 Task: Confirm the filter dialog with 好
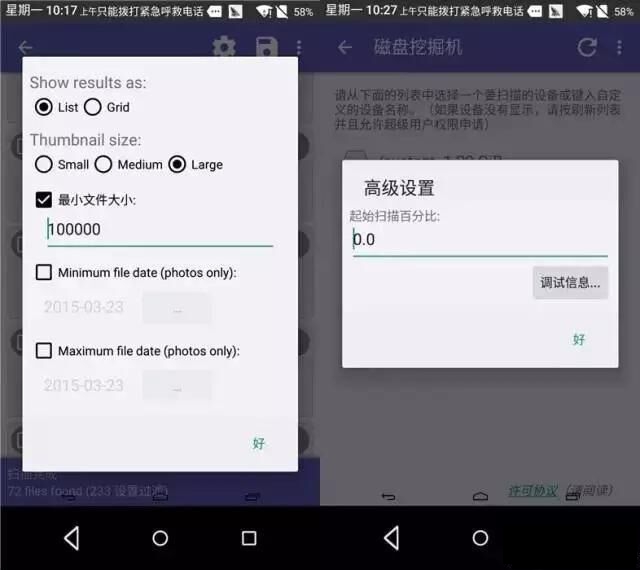click(x=259, y=443)
